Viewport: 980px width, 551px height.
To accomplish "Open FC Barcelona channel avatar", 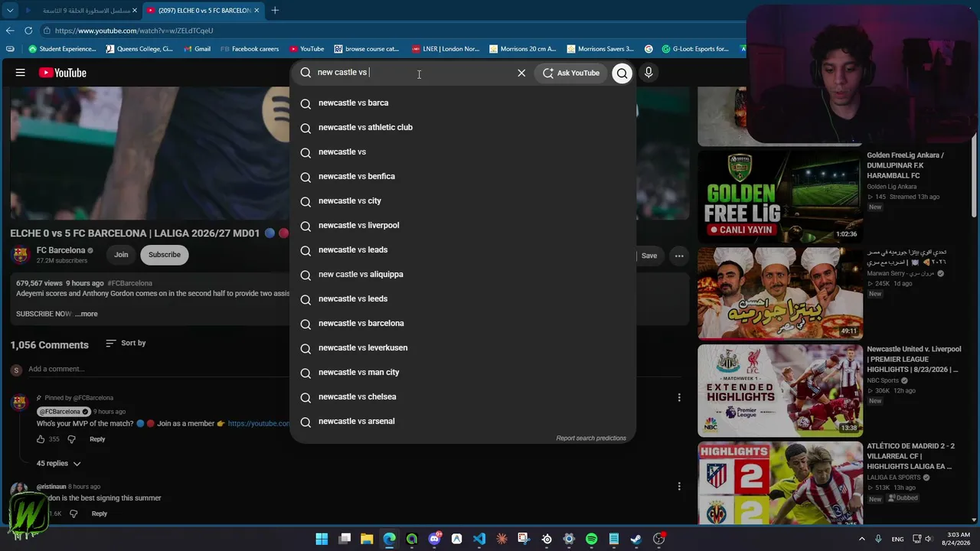I will (21, 255).
